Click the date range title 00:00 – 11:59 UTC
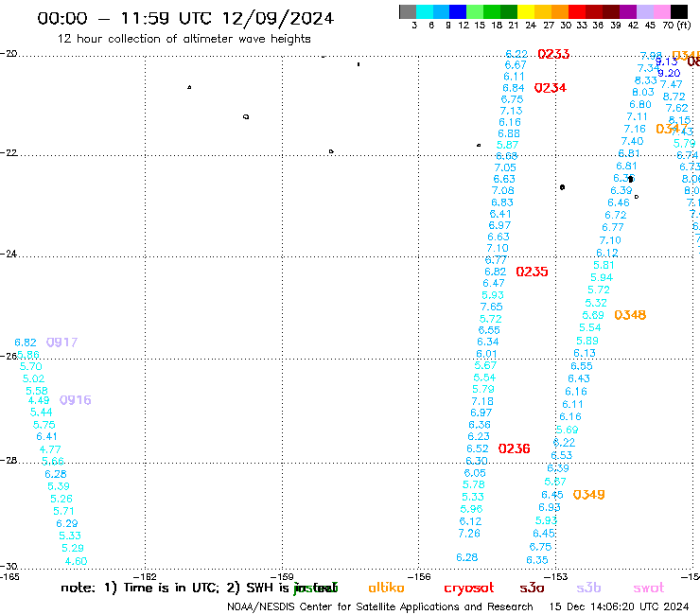700x615 pixels. (x=185, y=18)
